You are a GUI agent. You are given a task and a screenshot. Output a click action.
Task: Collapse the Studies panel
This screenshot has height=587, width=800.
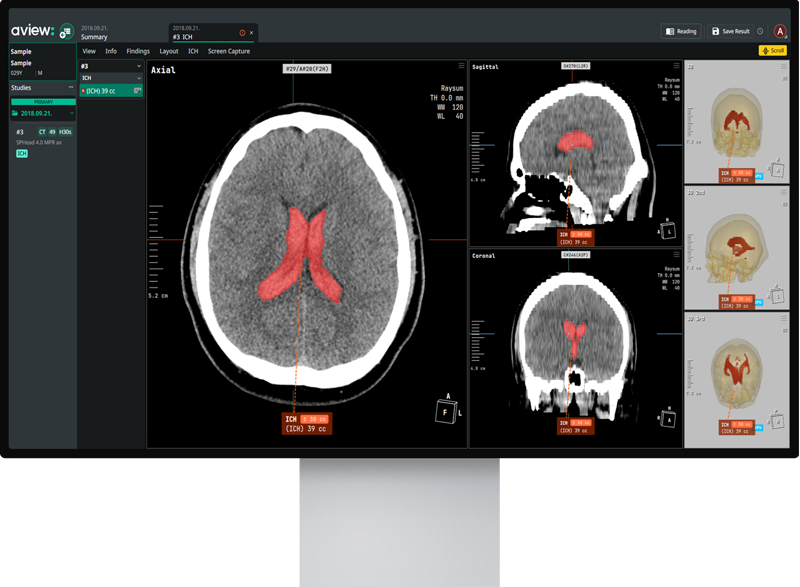tap(71, 87)
